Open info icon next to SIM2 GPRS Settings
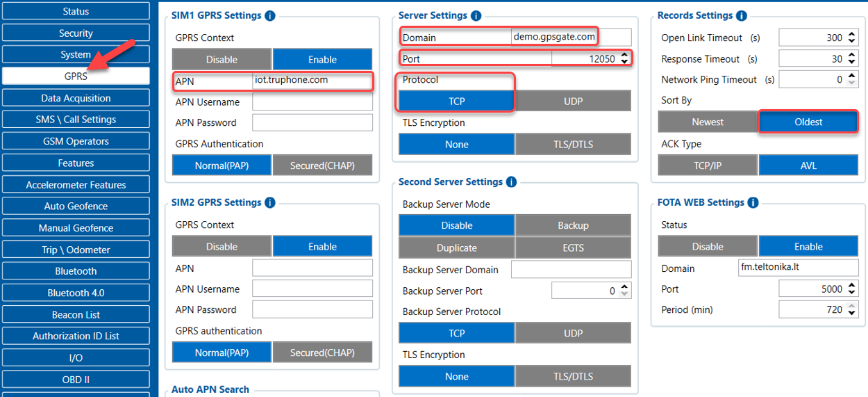Image resolution: width=868 pixels, height=397 pixels. 269,202
